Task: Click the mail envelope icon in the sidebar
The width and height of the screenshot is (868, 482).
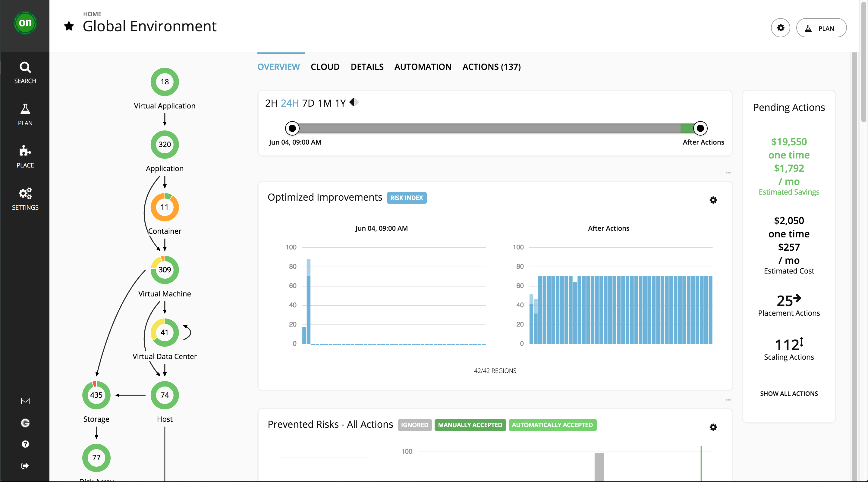Action: [x=25, y=400]
